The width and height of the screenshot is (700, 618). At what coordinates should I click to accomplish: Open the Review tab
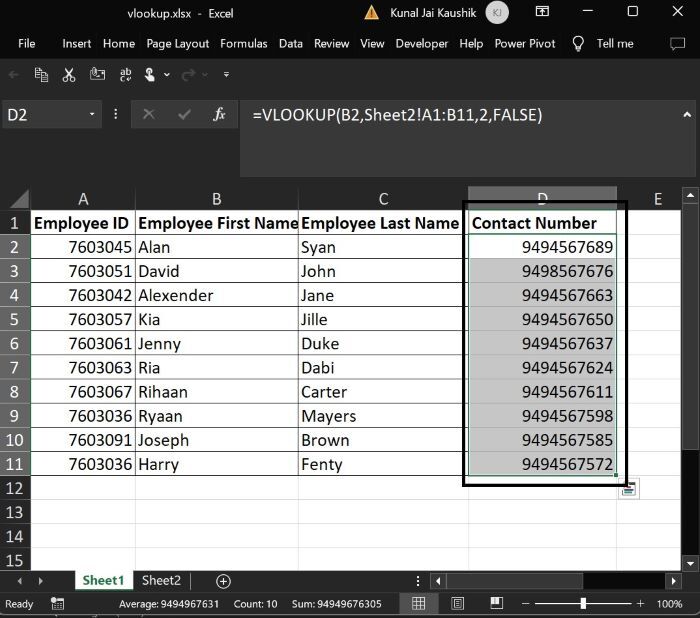pyautogui.click(x=331, y=43)
